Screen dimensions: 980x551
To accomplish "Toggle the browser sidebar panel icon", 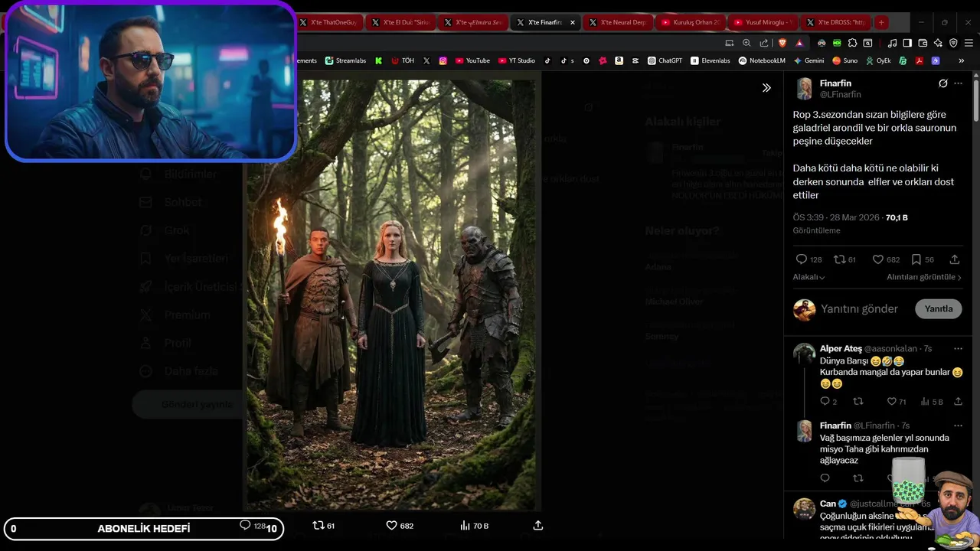I will click(907, 43).
